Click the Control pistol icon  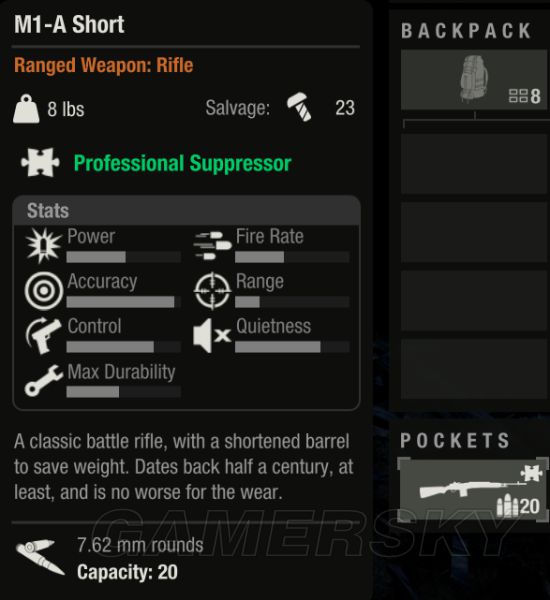(x=44, y=336)
